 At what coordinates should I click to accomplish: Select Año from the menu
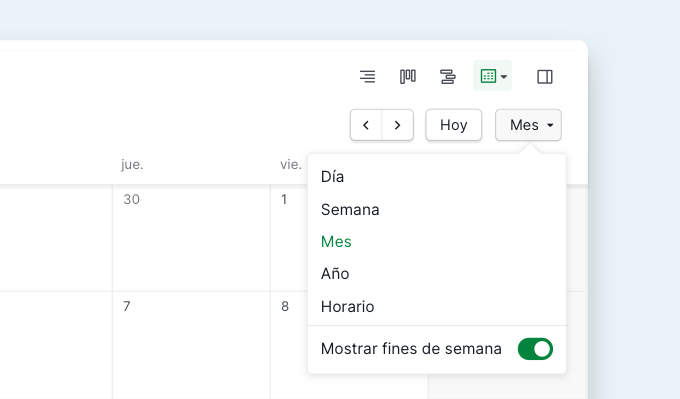click(x=437, y=274)
